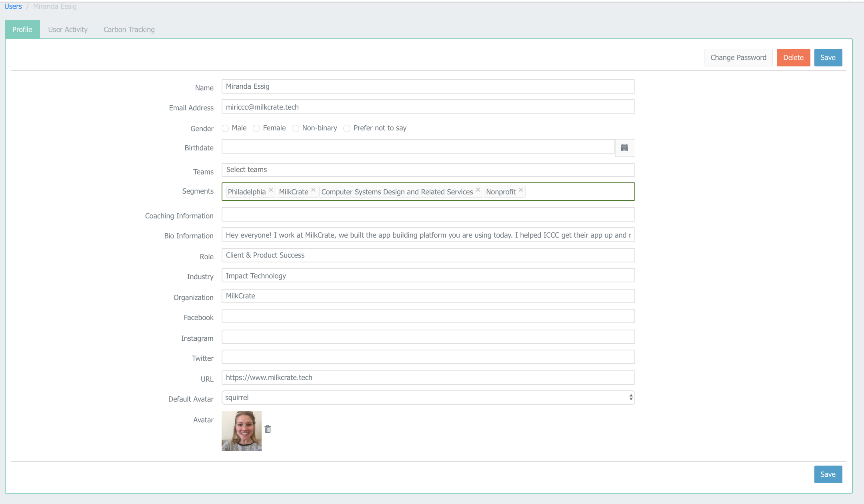This screenshot has height=504, width=864.
Task: Click the Change Password button
Action: pos(738,58)
